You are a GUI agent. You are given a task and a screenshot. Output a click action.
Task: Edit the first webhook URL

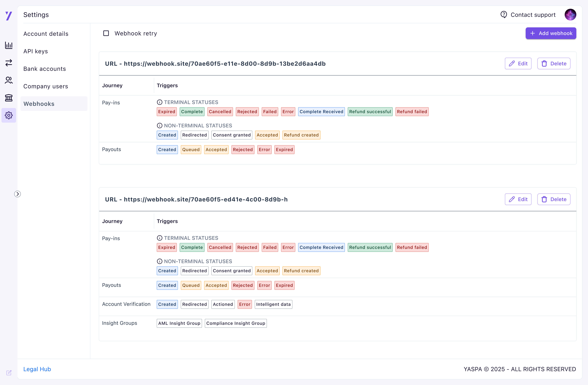click(x=518, y=63)
